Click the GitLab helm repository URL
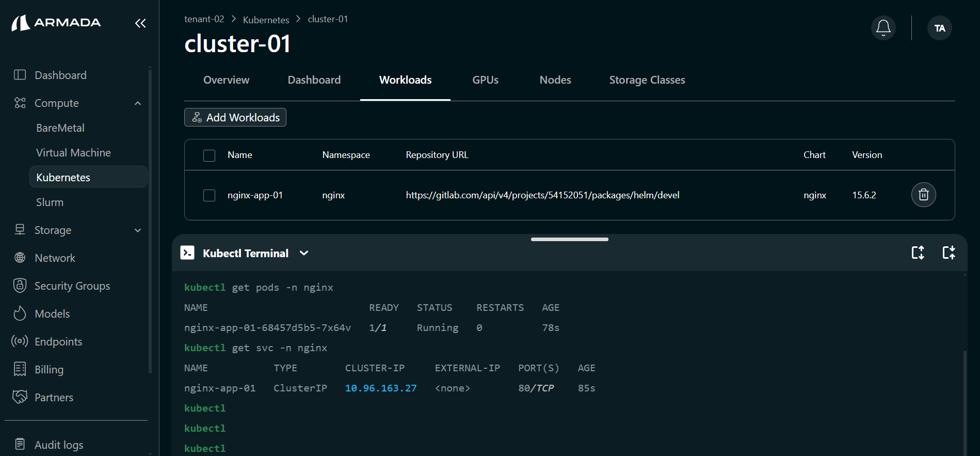The height and width of the screenshot is (456, 980). (x=542, y=195)
